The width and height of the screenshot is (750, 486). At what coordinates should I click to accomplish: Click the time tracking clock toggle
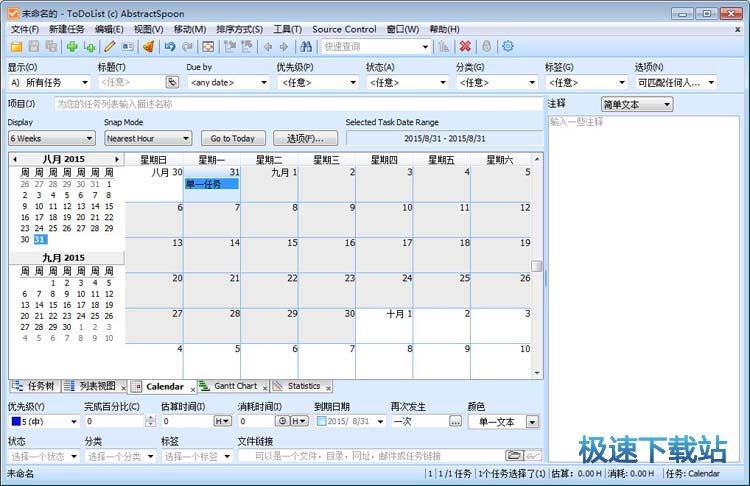pos(282,422)
